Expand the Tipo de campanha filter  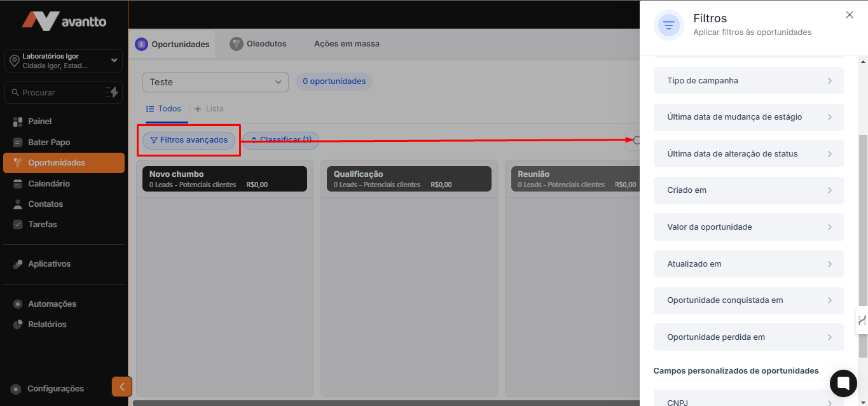click(748, 81)
